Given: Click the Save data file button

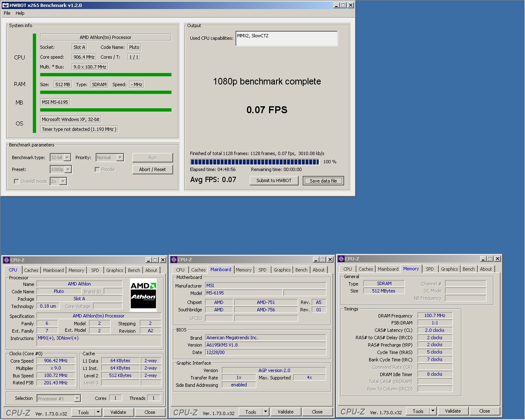Looking at the screenshot, I should click(x=323, y=181).
